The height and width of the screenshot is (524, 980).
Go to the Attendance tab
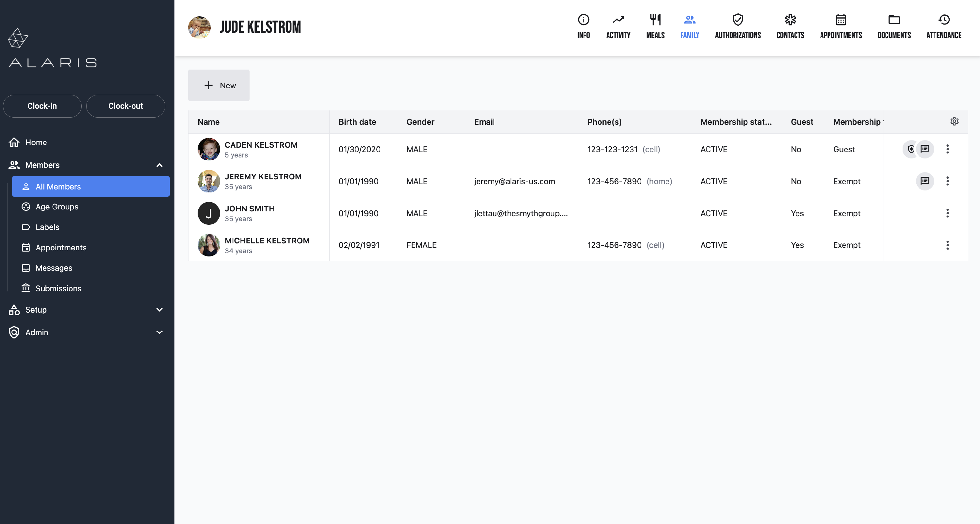pyautogui.click(x=943, y=27)
